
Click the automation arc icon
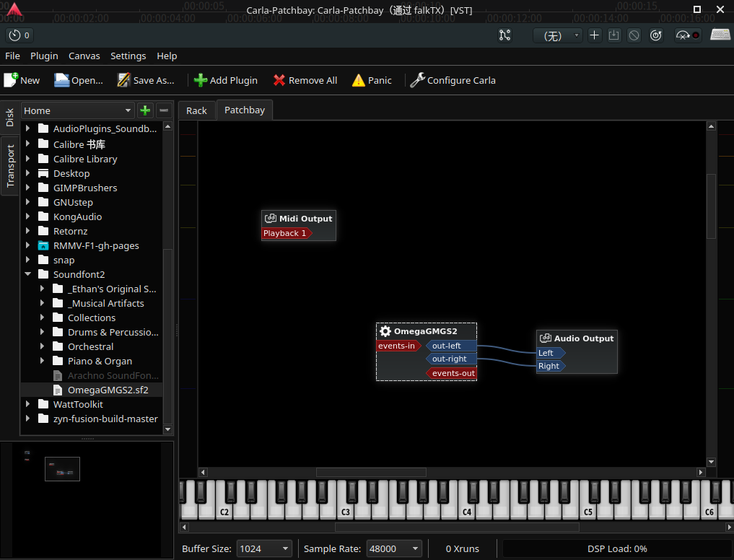[x=683, y=35]
